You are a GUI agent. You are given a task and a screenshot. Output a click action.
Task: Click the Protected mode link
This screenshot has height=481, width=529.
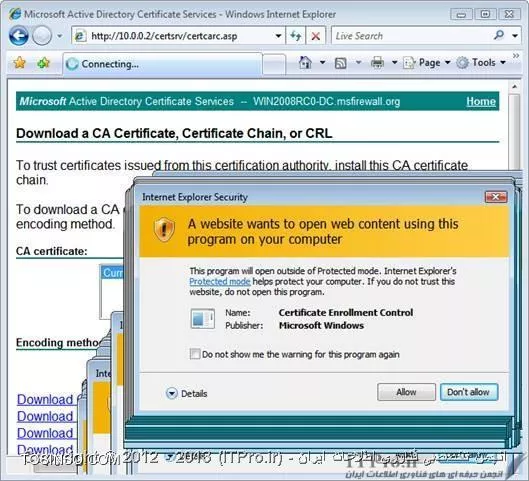tap(220, 282)
